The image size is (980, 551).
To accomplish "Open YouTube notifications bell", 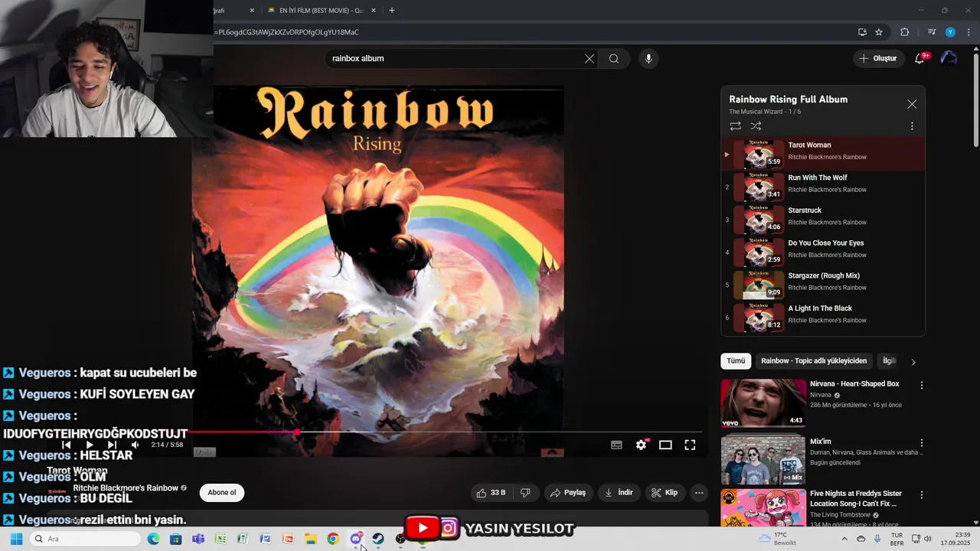I will tap(920, 58).
